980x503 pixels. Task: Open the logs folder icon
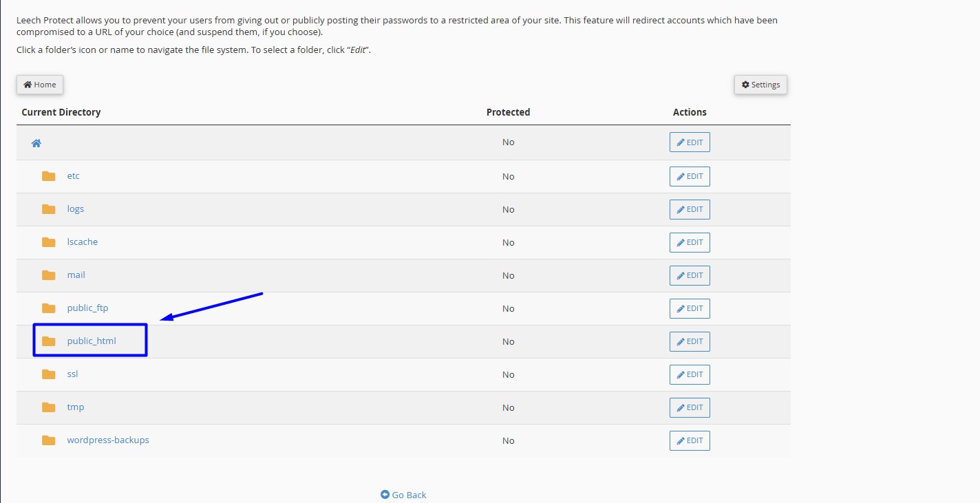[48, 209]
